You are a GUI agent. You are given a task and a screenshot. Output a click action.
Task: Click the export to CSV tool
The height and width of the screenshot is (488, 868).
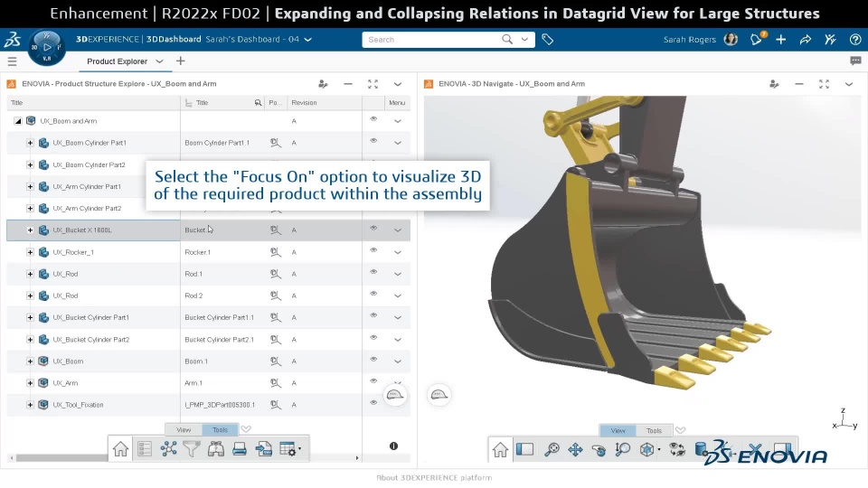[263, 449]
